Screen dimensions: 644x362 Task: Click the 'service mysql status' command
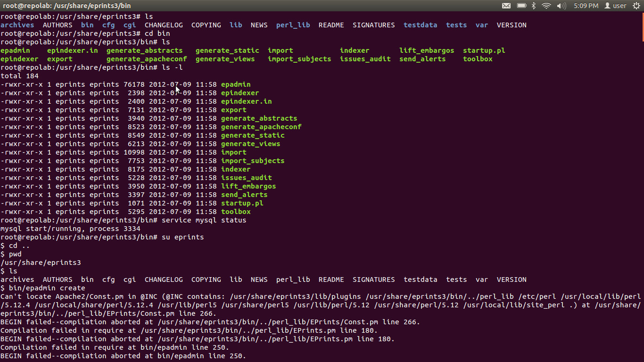click(x=204, y=220)
